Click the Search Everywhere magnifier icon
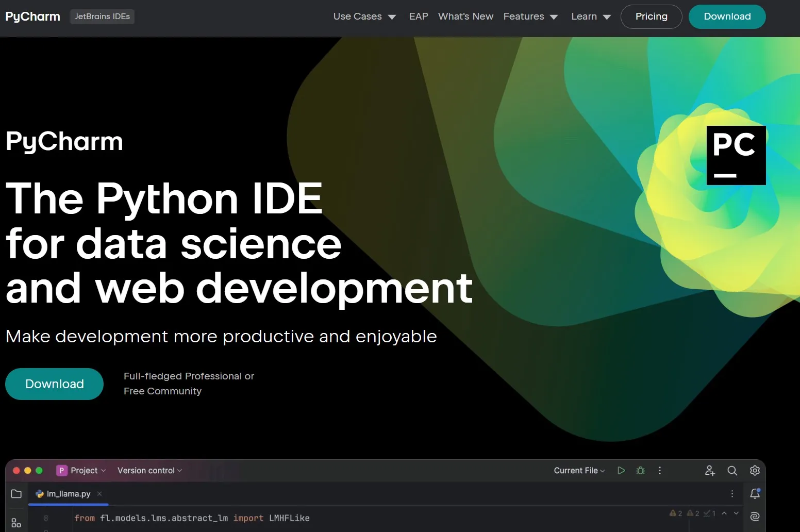This screenshot has height=532, width=800. coord(732,471)
